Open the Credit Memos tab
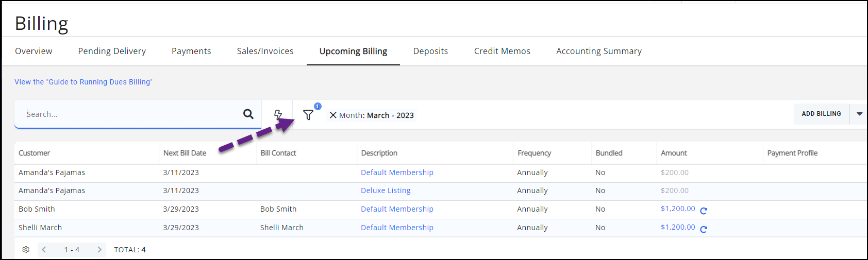 (502, 51)
